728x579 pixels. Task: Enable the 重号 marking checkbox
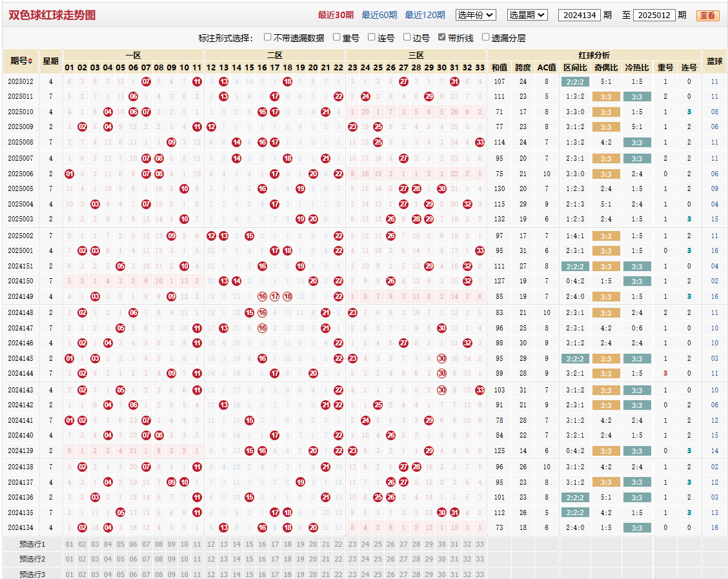[x=337, y=37]
